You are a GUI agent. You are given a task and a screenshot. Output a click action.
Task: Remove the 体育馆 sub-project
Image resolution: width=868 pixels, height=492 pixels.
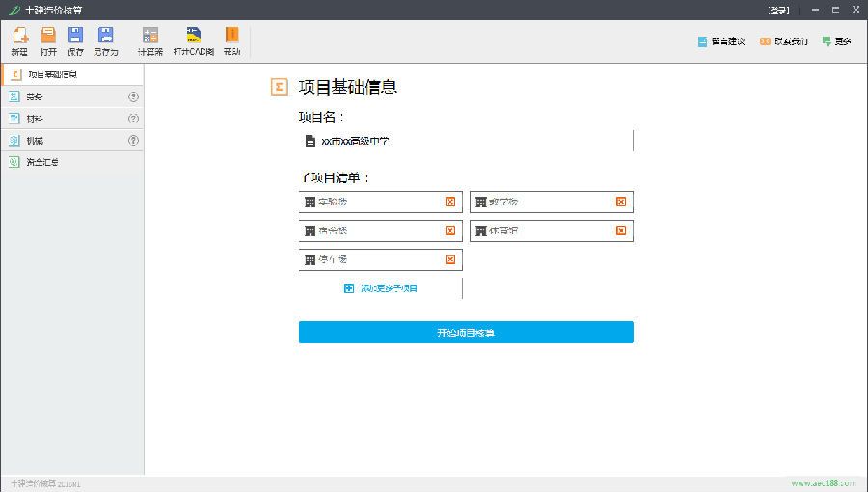pos(621,231)
